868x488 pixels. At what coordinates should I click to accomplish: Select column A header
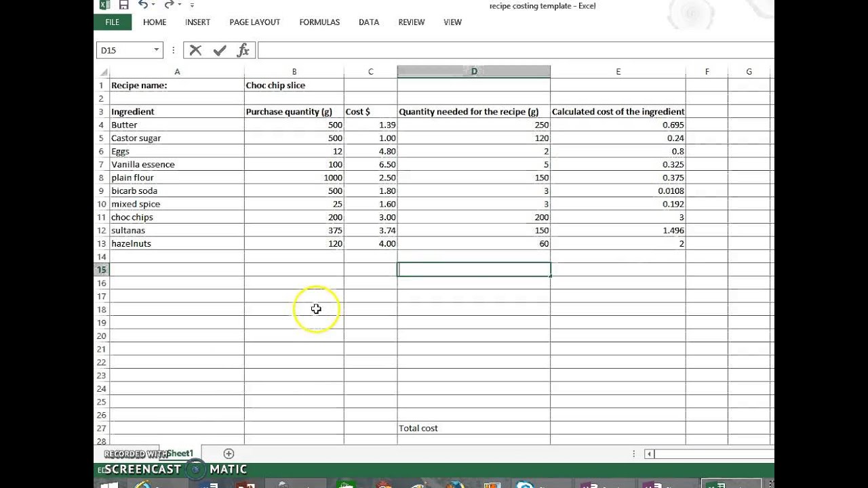[x=177, y=72]
